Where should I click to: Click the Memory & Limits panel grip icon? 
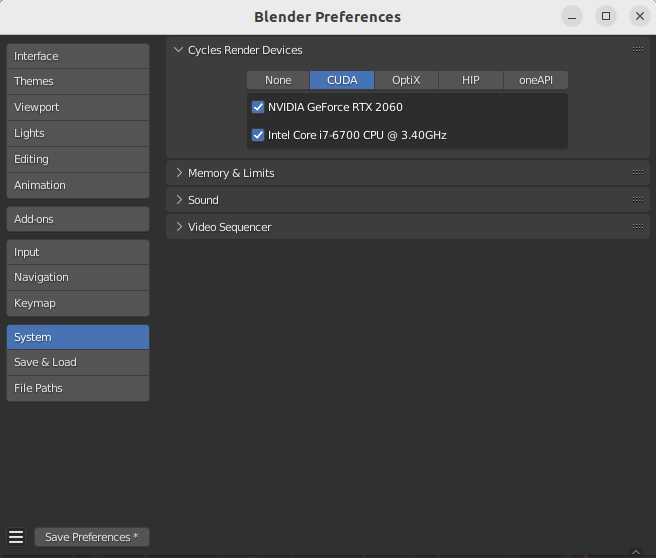pyautogui.click(x=638, y=172)
